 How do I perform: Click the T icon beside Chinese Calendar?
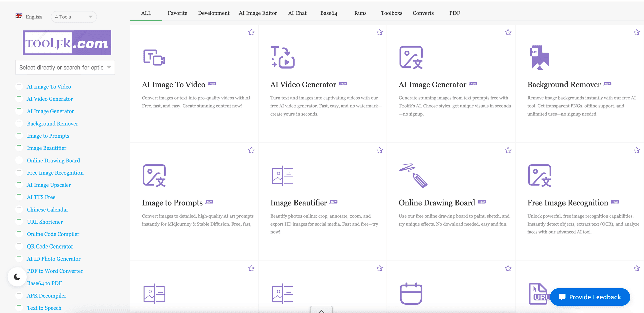point(19,209)
